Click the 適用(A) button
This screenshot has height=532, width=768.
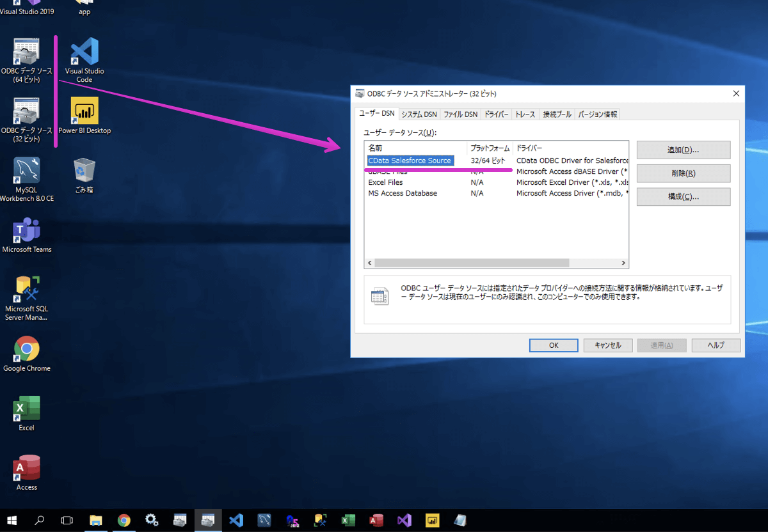click(x=662, y=345)
